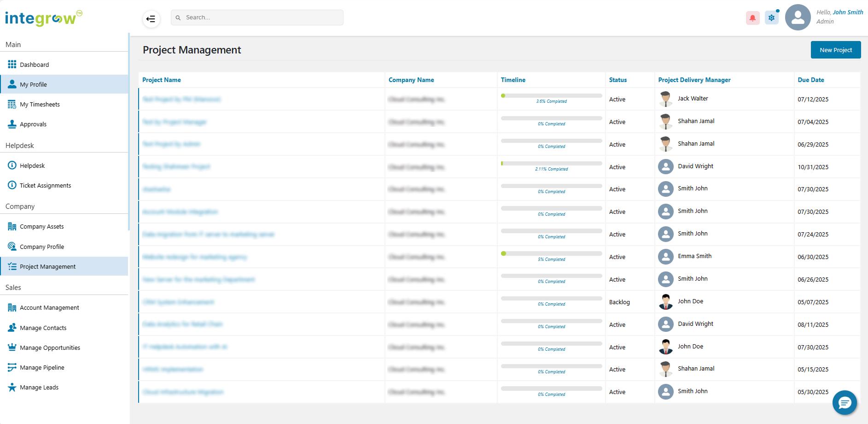Go to My Timesheets
Image resolution: width=868 pixels, height=424 pixels.
[x=40, y=105]
